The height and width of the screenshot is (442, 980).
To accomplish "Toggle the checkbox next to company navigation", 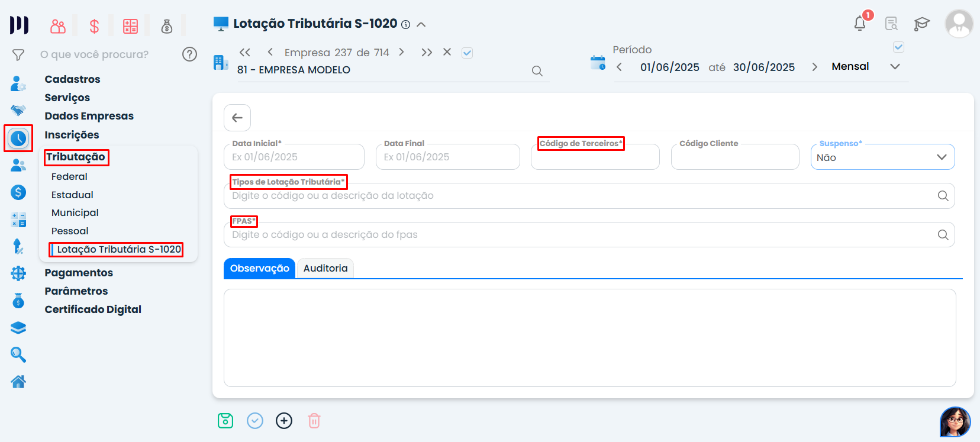I will (x=467, y=53).
